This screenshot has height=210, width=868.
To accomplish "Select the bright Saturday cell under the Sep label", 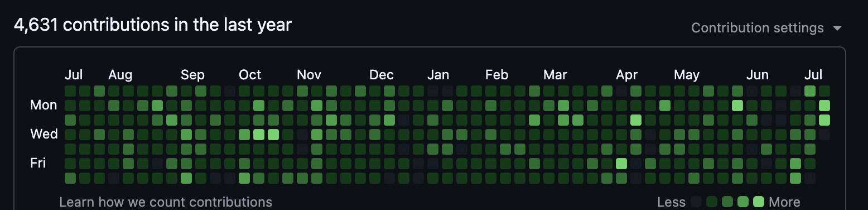I will point(186,178).
